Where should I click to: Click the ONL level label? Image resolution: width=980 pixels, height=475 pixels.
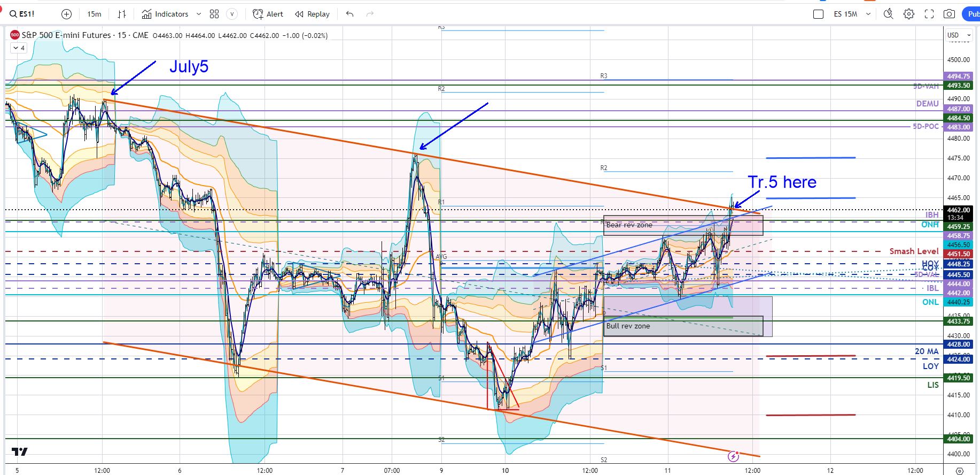(x=930, y=302)
